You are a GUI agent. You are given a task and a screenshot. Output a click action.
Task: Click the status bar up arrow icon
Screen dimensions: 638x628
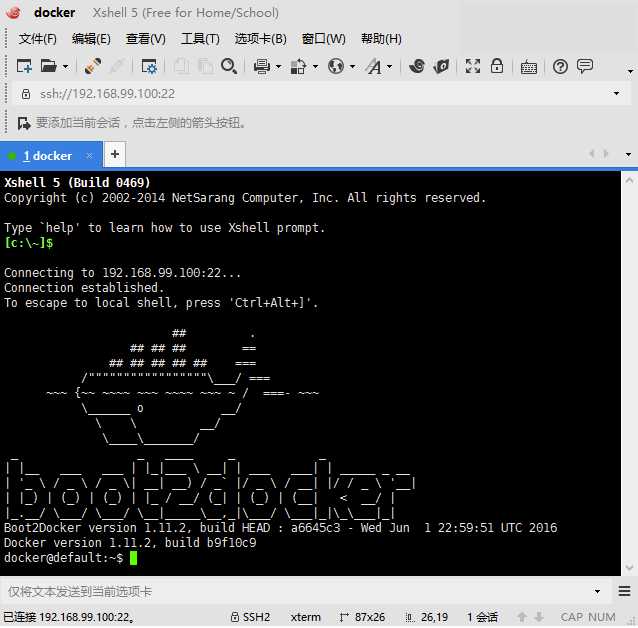pyautogui.click(x=522, y=617)
